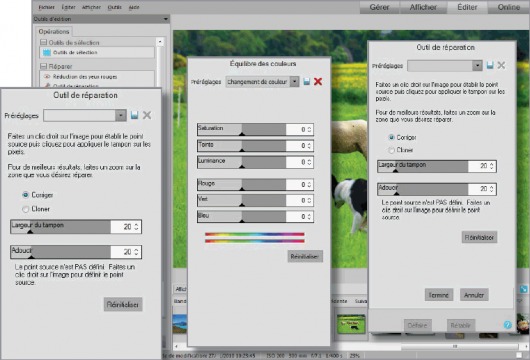Select the green field thumbnail in filmstrip
This screenshot has height=360, width=530.
(352, 324)
